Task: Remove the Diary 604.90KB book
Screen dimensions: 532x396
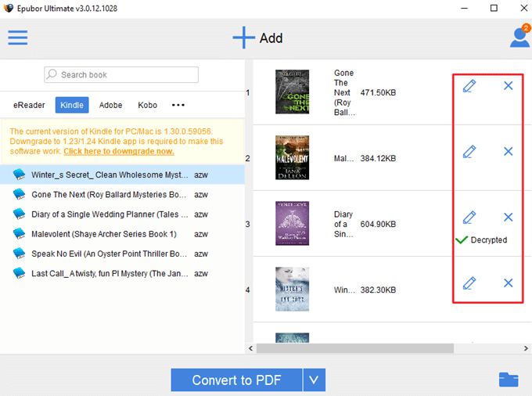Action: (508, 217)
